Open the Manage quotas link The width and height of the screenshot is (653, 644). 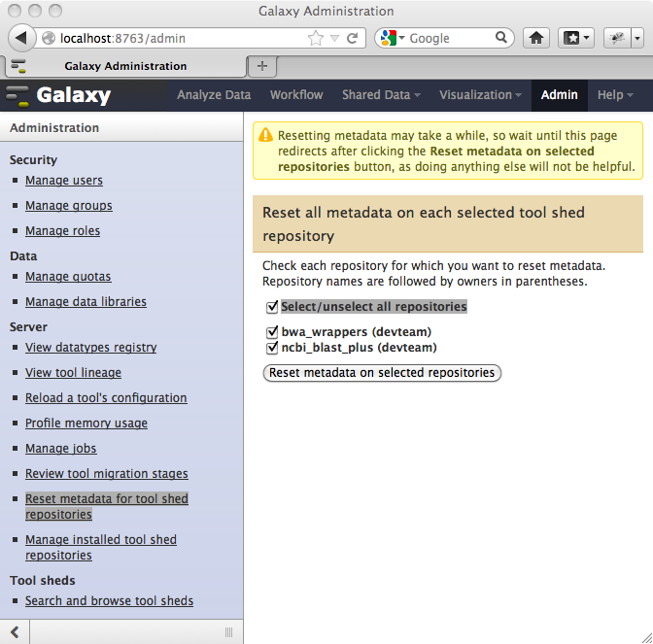pyautogui.click(x=68, y=277)
